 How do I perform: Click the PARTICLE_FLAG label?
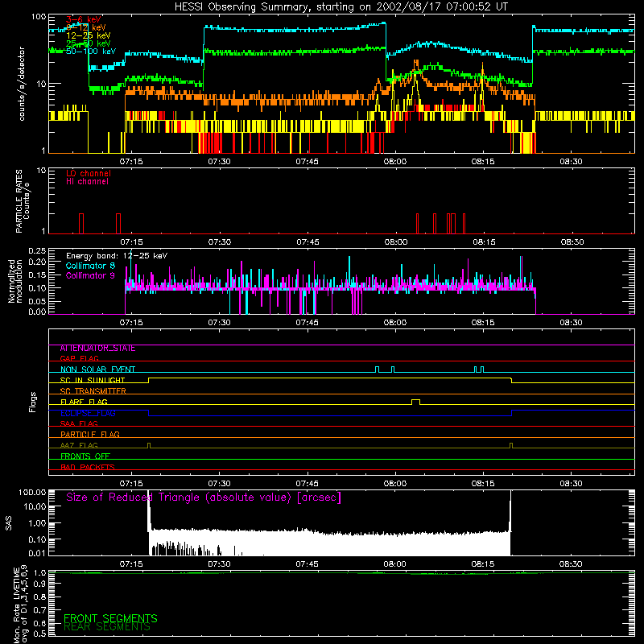point(90,435)
